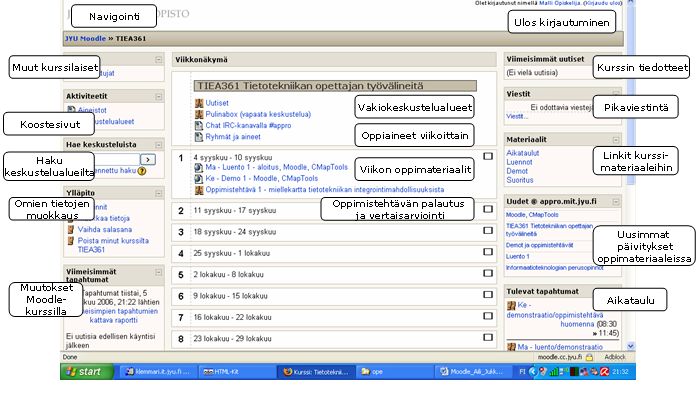
Task: Open JYU Moodle breadcrumb link
Action: (86, 38)
